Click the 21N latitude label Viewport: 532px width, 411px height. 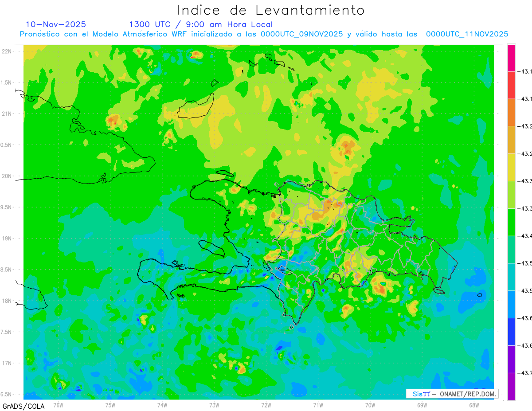click(7, 114)
